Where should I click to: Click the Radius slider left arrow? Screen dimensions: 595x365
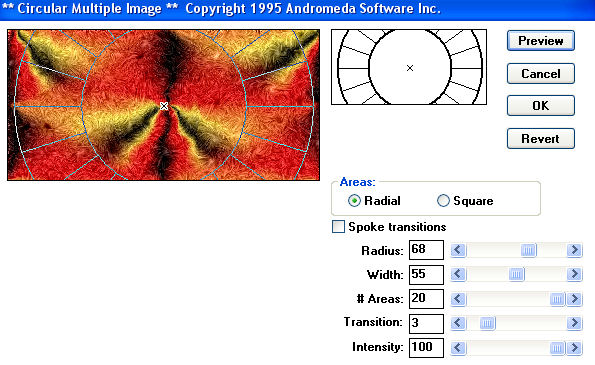click(x=458, y=250)
